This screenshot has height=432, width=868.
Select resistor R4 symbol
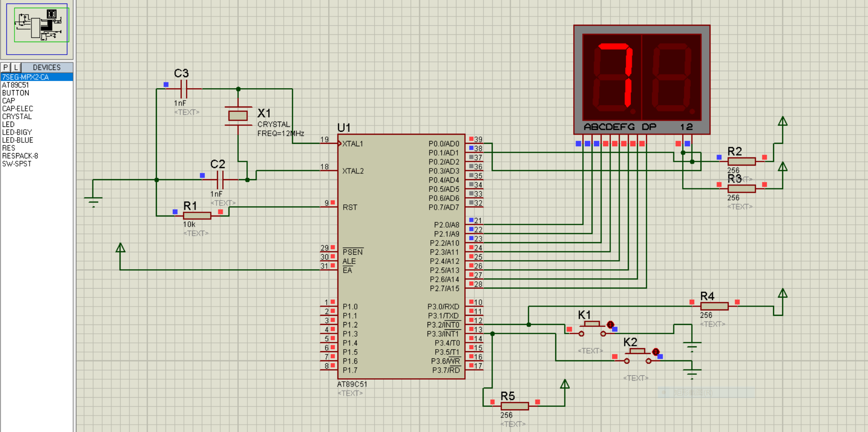pos(715,306)
